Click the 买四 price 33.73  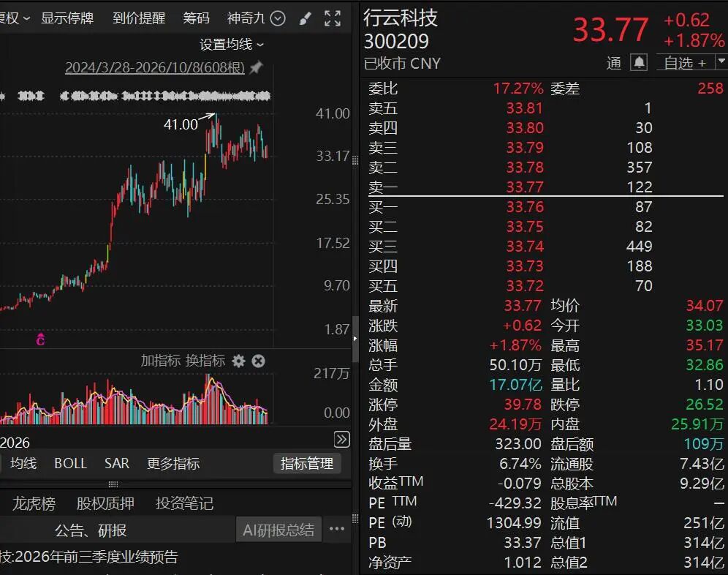tap(525, 266)
